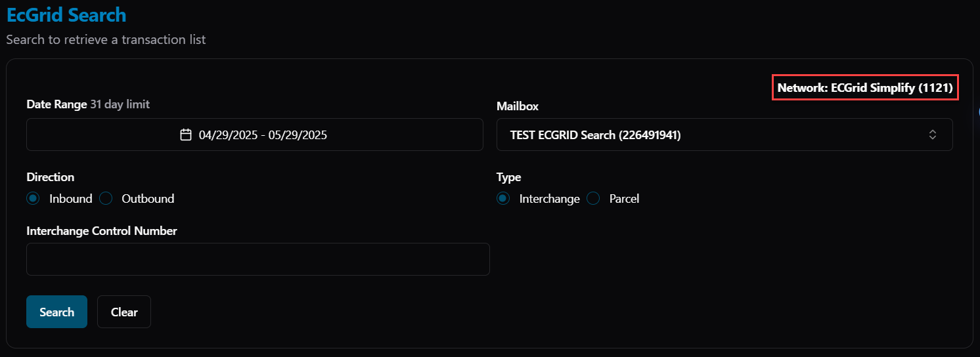Click the calendar icon in date range
Screen dimensions: 980x357
[186, 135]
